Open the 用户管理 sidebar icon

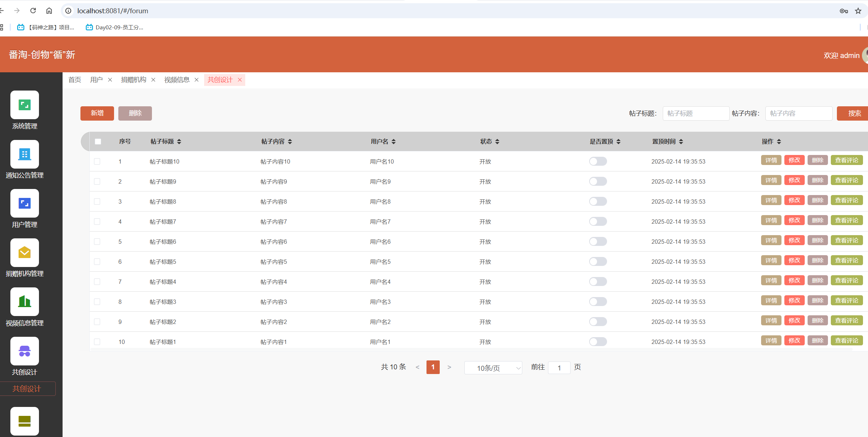tap(25, 203)
